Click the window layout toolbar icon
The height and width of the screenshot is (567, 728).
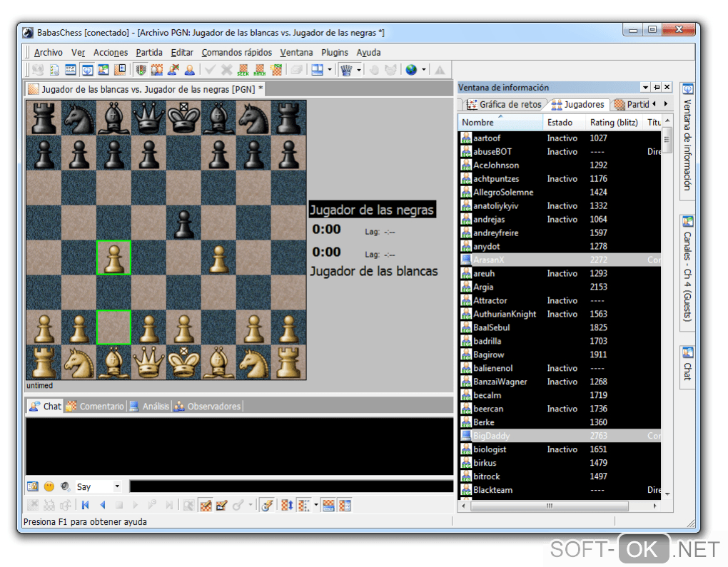[318, 70]
